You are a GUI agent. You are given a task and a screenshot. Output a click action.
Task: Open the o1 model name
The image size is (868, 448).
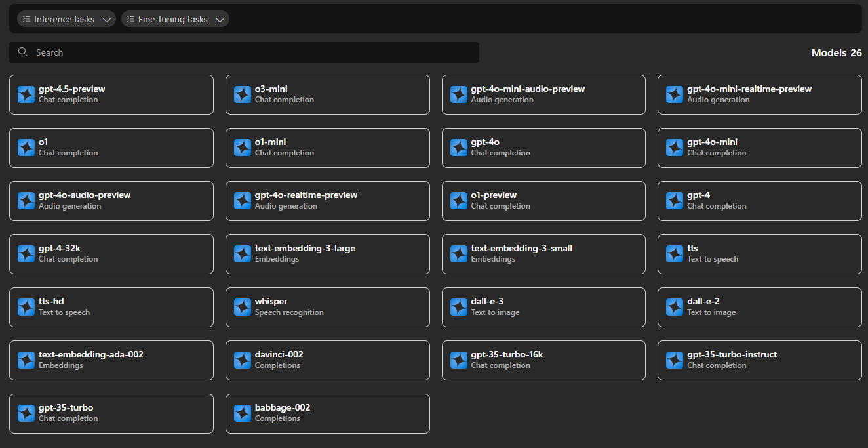click(43, 142)
